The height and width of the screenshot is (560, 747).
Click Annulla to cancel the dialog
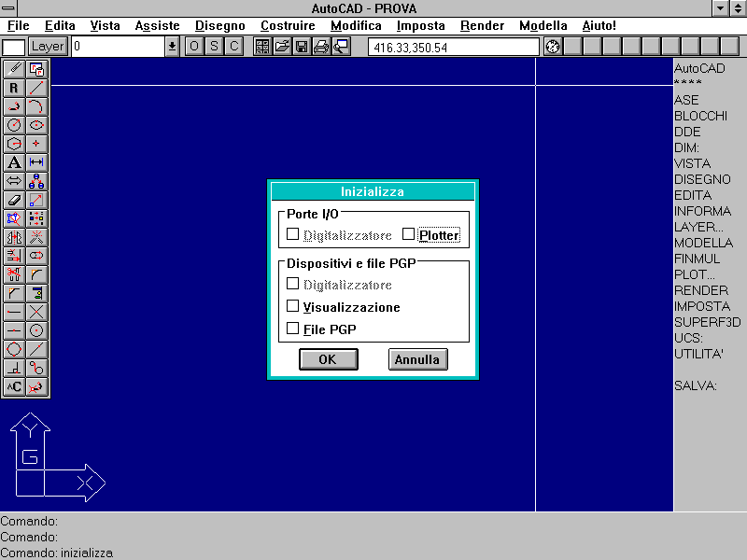[x=417, y=359]
